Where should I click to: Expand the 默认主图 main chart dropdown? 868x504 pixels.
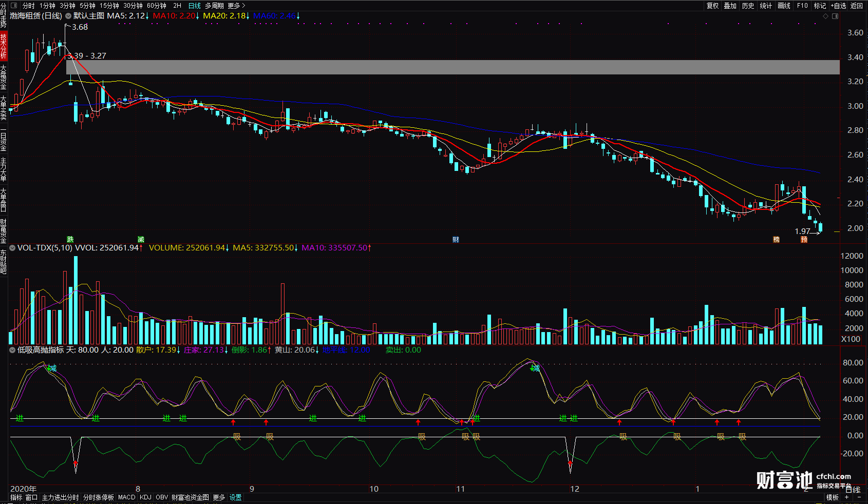[x=68, y=16]
